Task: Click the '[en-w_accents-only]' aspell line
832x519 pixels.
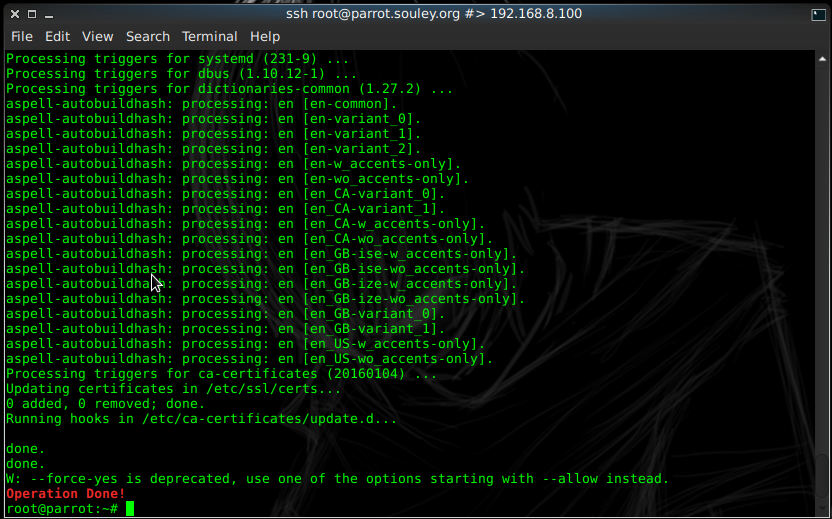Action: [x=233, y=163]
